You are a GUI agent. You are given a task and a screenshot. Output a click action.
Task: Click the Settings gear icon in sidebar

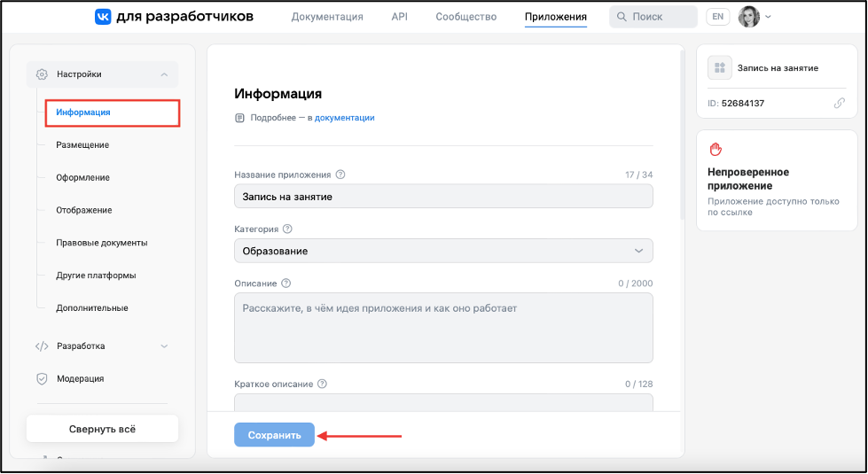(42, 74)
